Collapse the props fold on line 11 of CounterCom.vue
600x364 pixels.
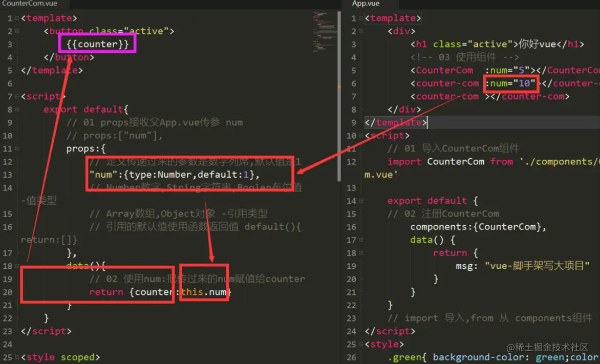click(17, 148)
